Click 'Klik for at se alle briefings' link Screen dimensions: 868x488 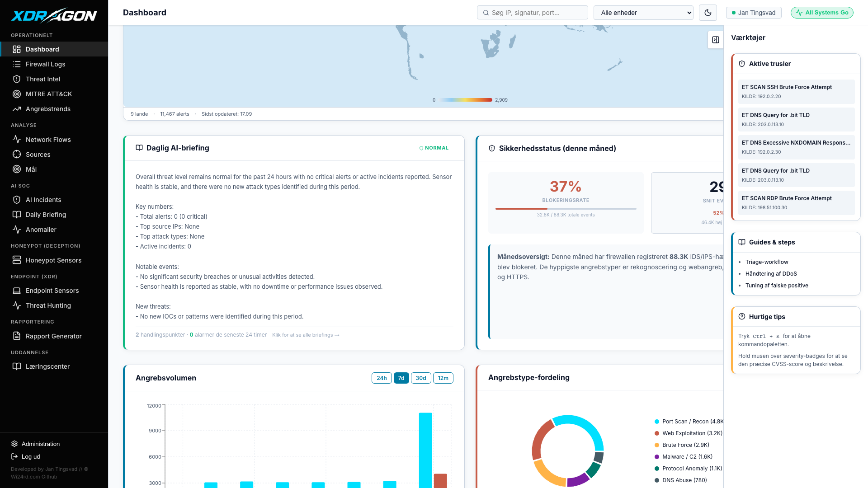(x=306, y=335)
